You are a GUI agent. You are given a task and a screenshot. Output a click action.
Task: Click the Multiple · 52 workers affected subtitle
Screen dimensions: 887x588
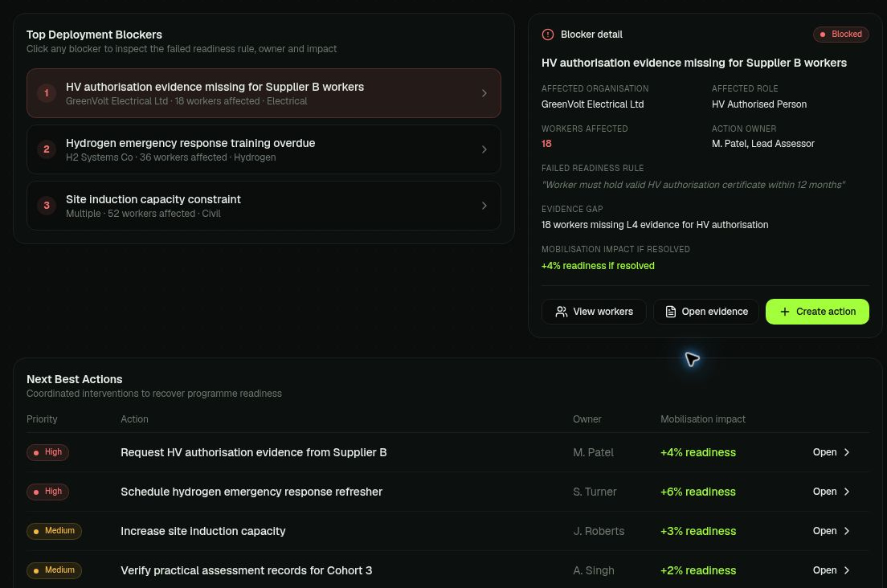143,214
